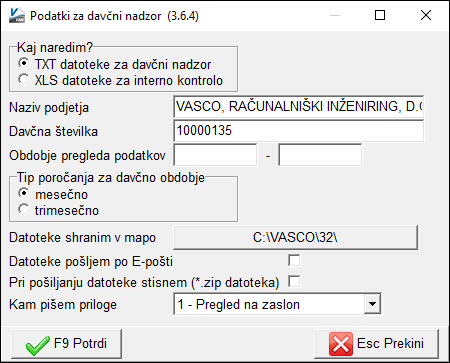Confirm with the F9 Potrdi button
This screenshot has width=450, height=363.
[x=66, y=344]
